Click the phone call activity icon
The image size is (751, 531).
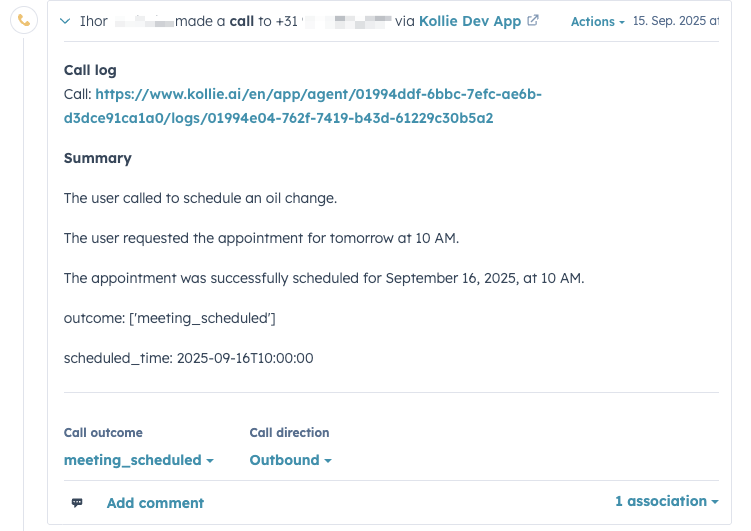(x=23, y=21)
